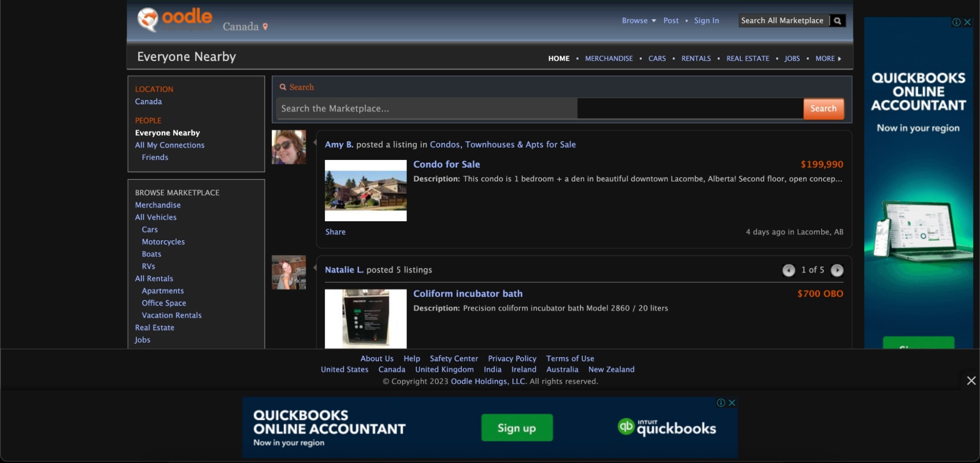Open Oodle Holdings, LLC link
The height and width of the screenshot is (463, 980).
coord(488,382)
